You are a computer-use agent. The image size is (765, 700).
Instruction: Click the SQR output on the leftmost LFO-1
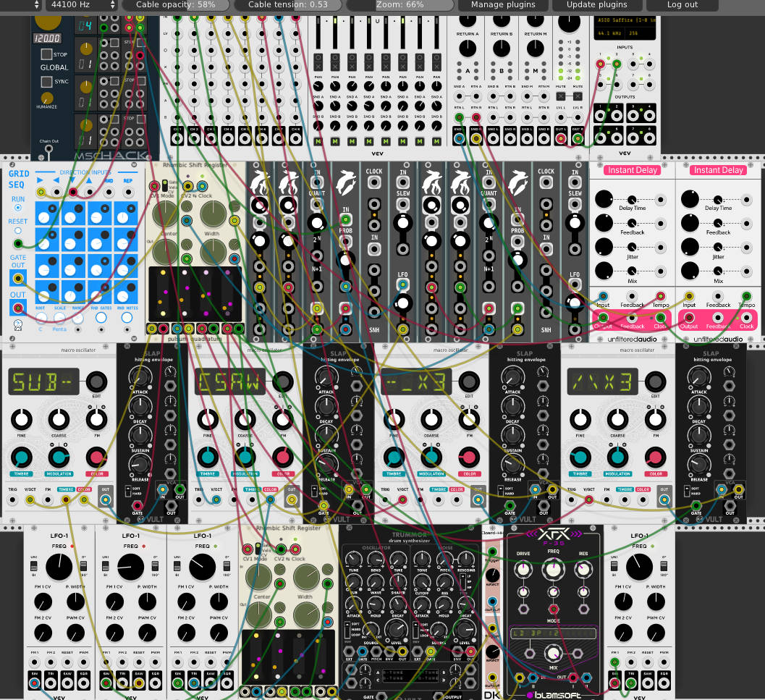84,683
